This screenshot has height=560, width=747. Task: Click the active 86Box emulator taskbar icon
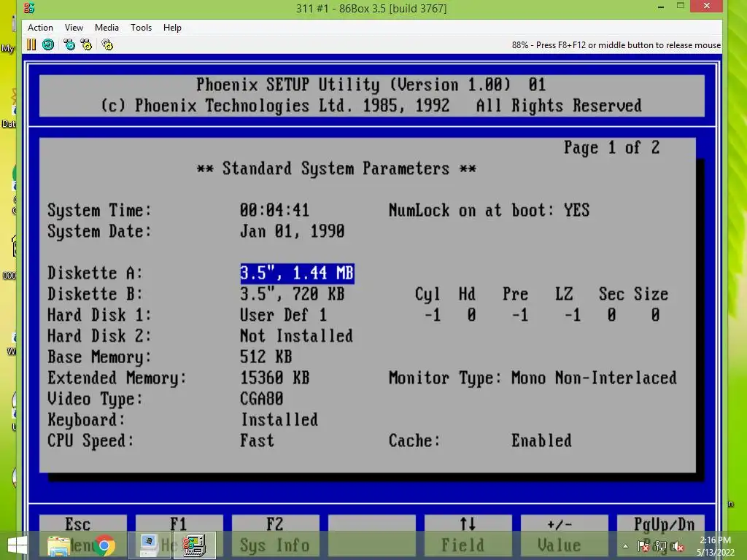pos(195,545)
